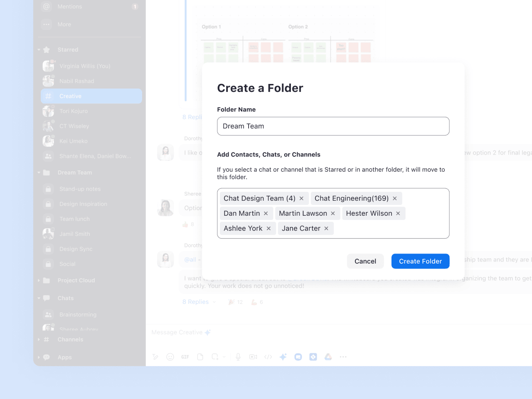Click the Create Folder button
This screenshot has height=399, width=532.
(420, 261)
